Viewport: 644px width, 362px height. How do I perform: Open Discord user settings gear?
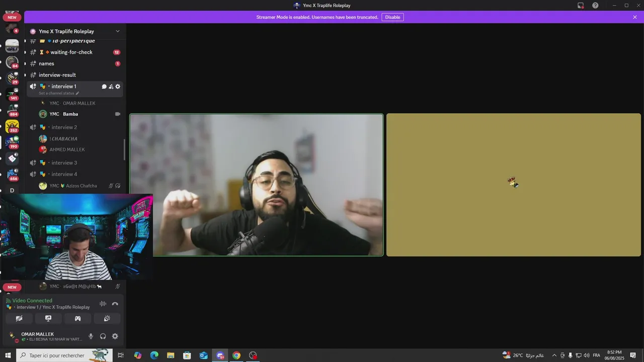coord(115,336)
